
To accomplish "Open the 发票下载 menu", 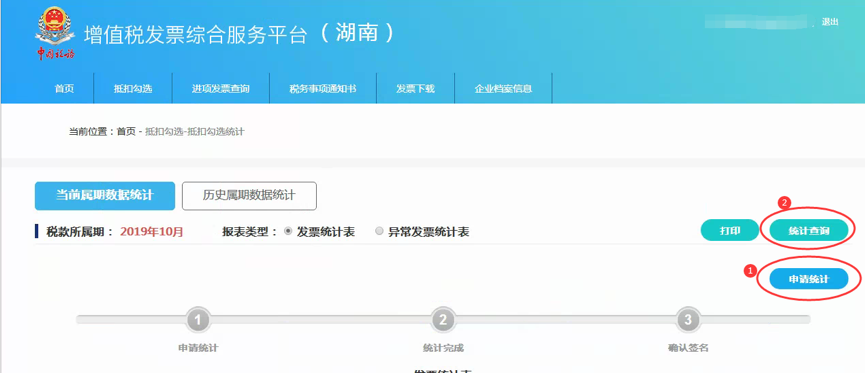I will click(x=415, y=88).
